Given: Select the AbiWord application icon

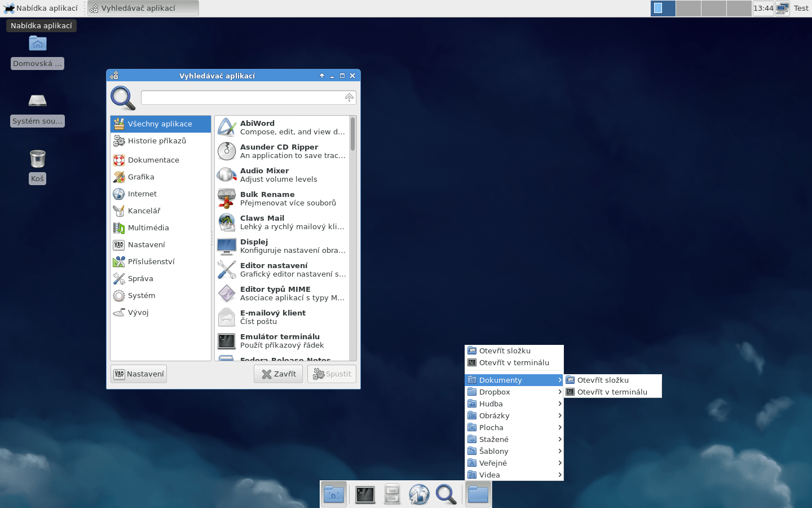Looking at the screenshot, I should click(x=227, y=128).
